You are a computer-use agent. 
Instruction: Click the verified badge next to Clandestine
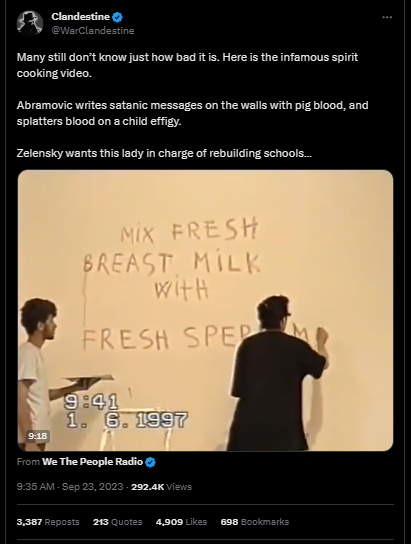click(x=117, y=17)
